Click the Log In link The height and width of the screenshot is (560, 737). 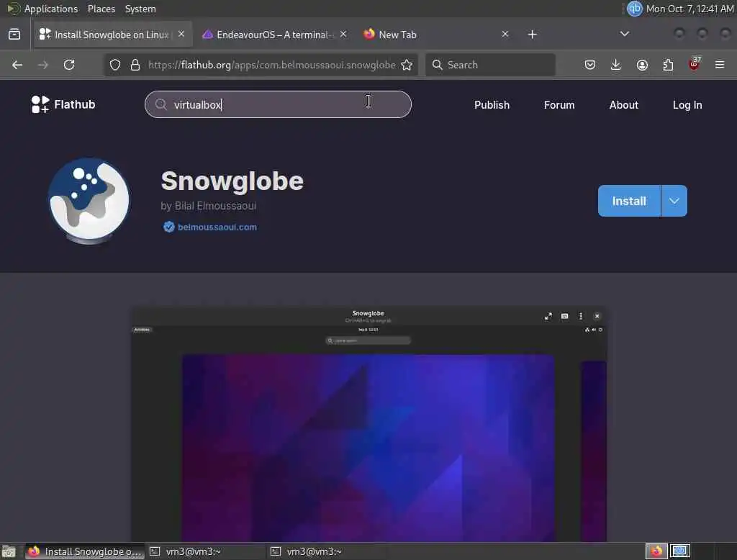click(x=687, y=105)
